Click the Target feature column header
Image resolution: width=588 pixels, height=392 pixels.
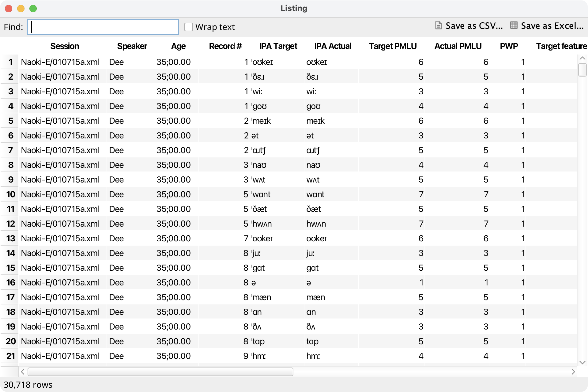[561, 46]
